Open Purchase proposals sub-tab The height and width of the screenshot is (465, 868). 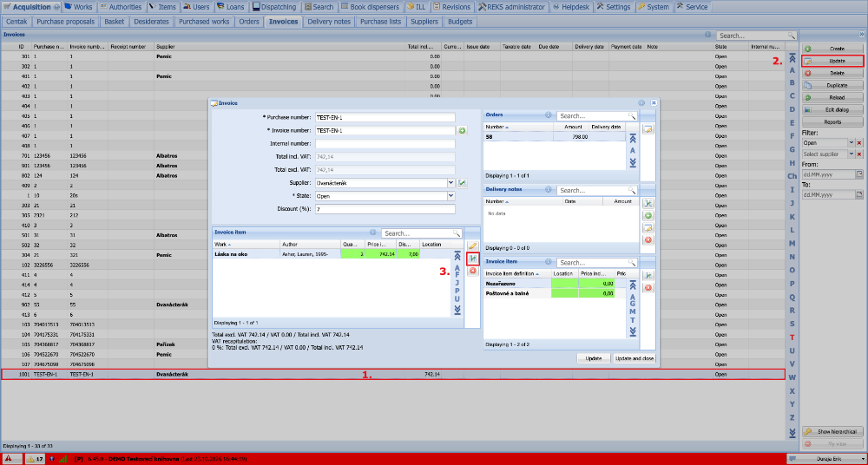(x=66, y=23)
